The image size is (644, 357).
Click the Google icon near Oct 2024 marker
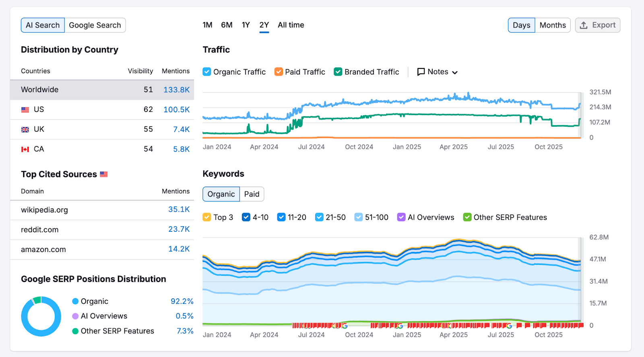pyautogui.click(x=345, y=326)
